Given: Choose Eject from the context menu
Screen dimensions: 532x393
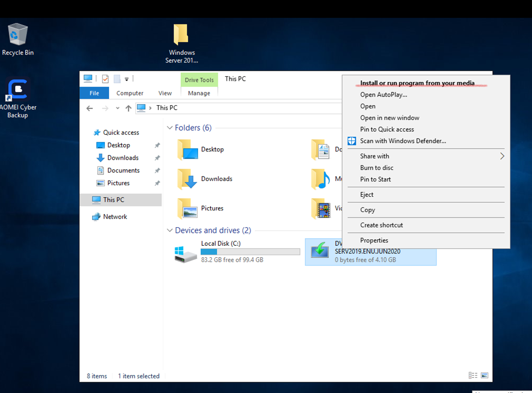Looking at the screenshot, I should (367, 195).
